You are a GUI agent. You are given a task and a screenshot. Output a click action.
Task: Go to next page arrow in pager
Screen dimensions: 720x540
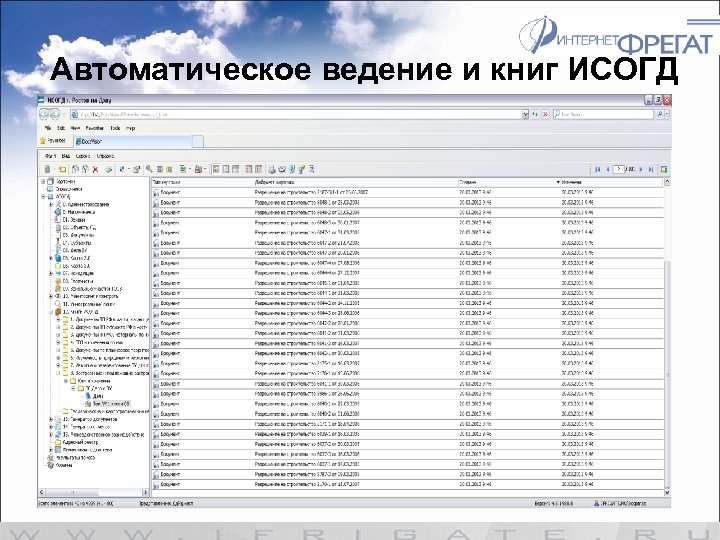tap(641, 169)
